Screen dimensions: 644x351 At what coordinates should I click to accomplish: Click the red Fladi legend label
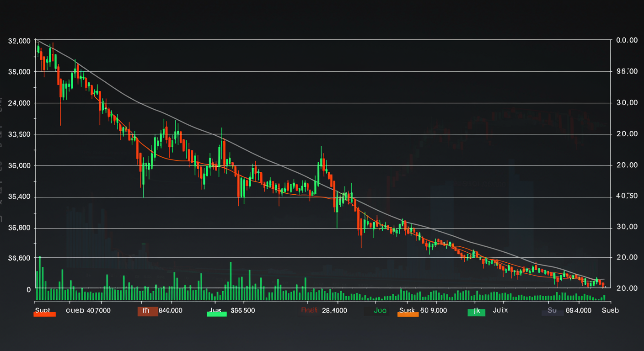coord(309,311)
